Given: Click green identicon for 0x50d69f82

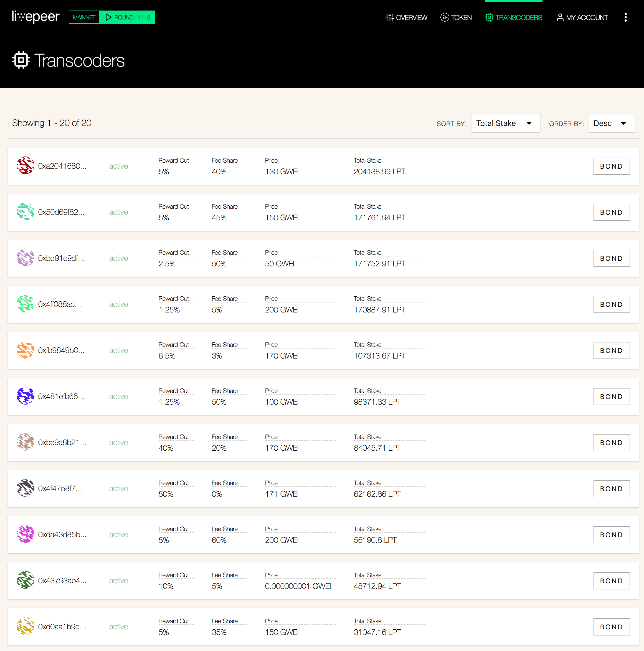Looking at the screenshot, I should click(25, 212).
